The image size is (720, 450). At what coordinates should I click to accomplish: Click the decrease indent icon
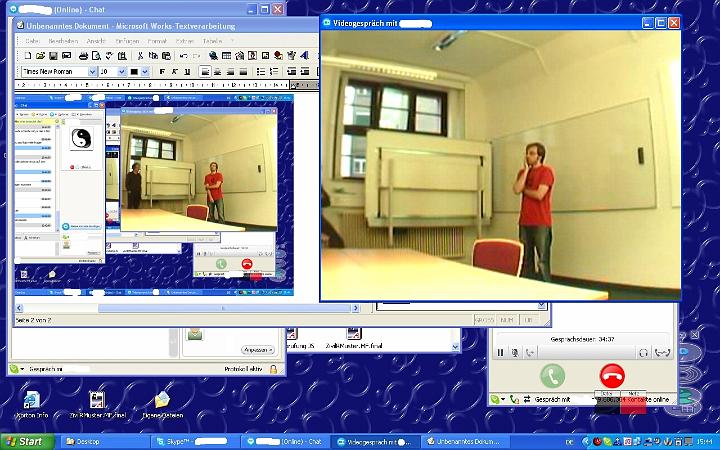(x=291, y=72)
